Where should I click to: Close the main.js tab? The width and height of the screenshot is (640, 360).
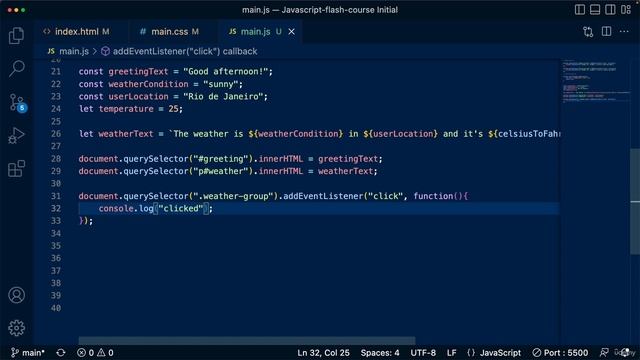tap(291, 31)
